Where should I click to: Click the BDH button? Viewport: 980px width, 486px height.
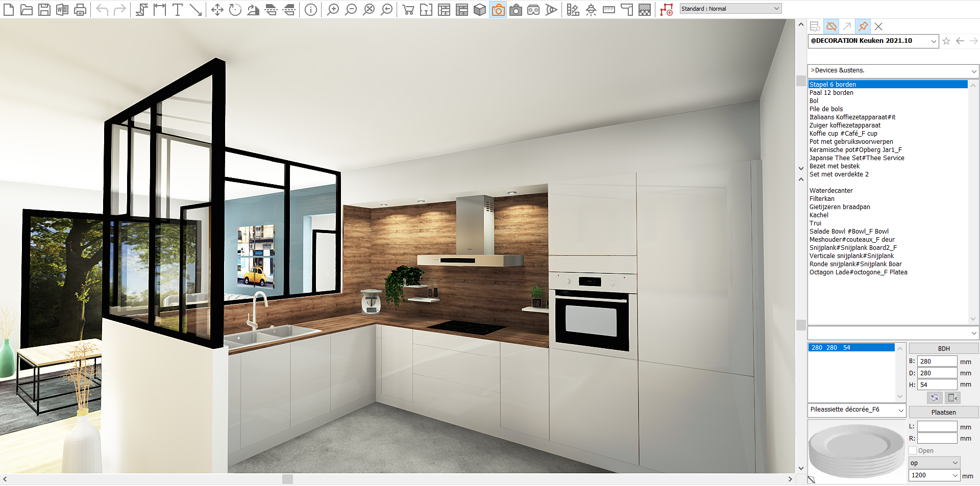pos(943,349)
